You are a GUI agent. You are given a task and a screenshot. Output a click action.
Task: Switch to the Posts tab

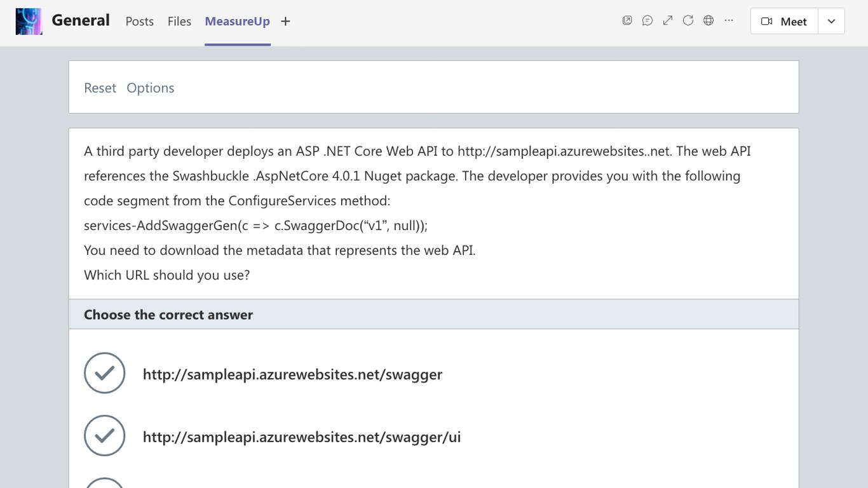pyautogui.click(x=140, y=22)
